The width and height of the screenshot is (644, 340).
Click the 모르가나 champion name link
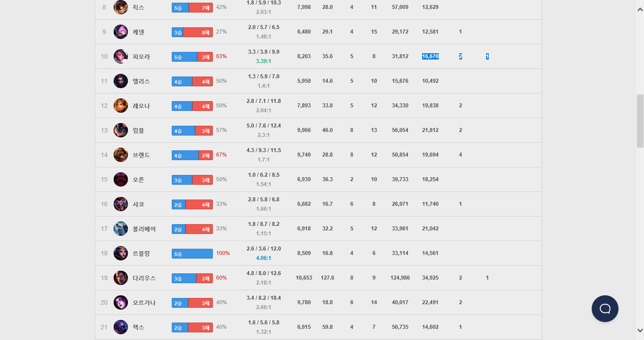144,302
